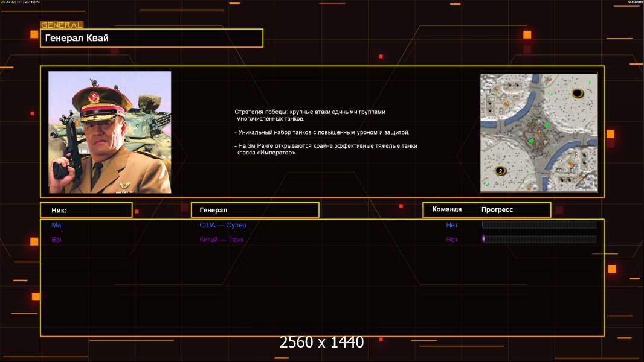
Task: Click the Прогресс column label
Action: [497, 209]
